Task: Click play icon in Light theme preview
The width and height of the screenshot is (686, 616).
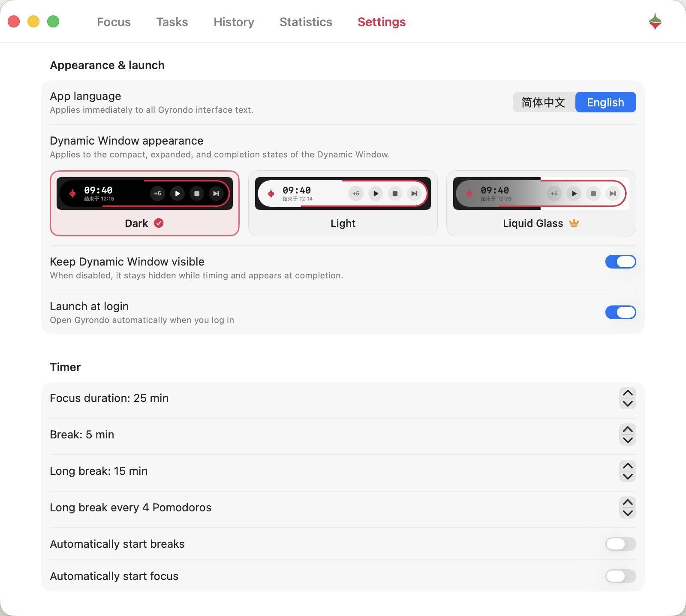Action: [x=376, y=193]
